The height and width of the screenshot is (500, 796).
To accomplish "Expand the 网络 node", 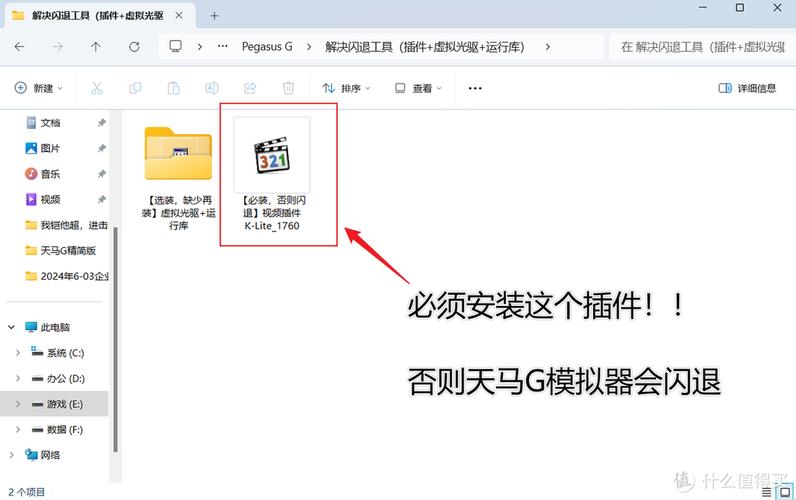I will pyautogui.click(x=11, y=455).
